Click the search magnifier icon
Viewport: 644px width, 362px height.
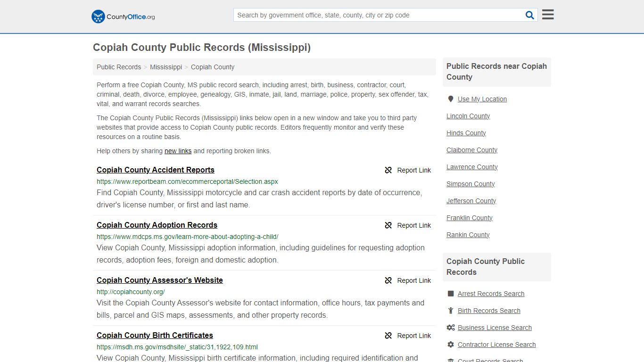click(x=530, y=15)
